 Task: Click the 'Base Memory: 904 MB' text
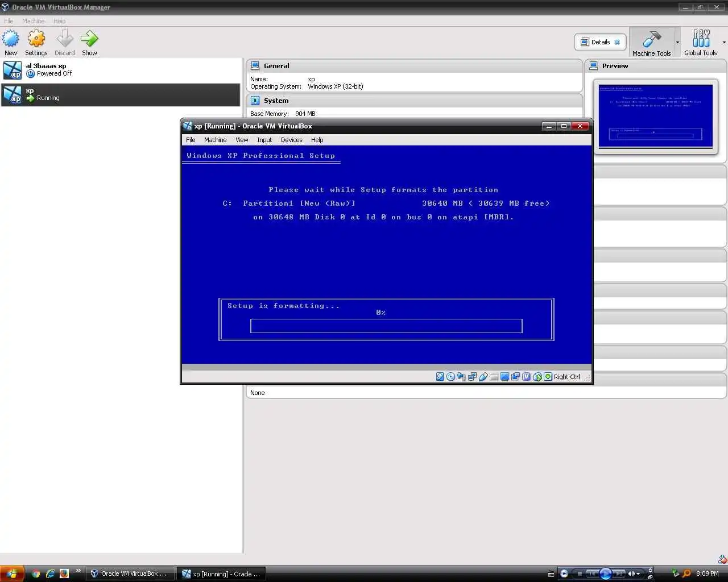tap(283, 114)
